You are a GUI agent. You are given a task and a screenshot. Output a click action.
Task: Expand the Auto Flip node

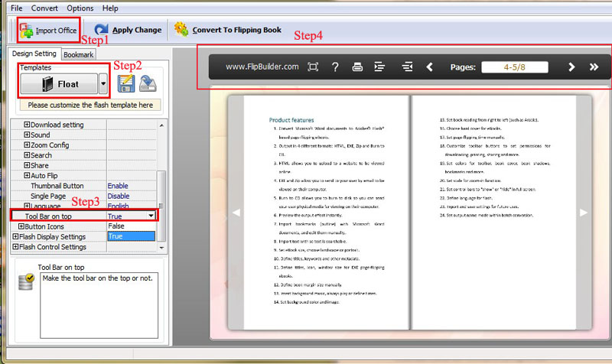click(27, 176)
